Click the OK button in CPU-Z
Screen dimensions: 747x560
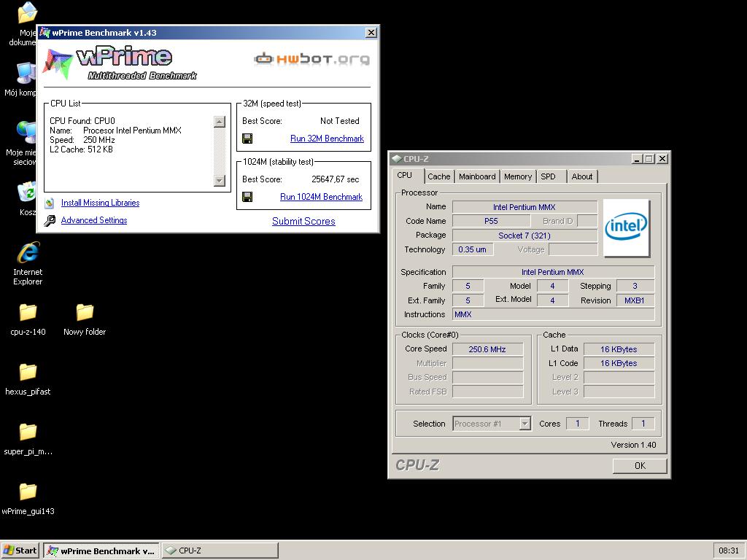(x=640, y=466)
